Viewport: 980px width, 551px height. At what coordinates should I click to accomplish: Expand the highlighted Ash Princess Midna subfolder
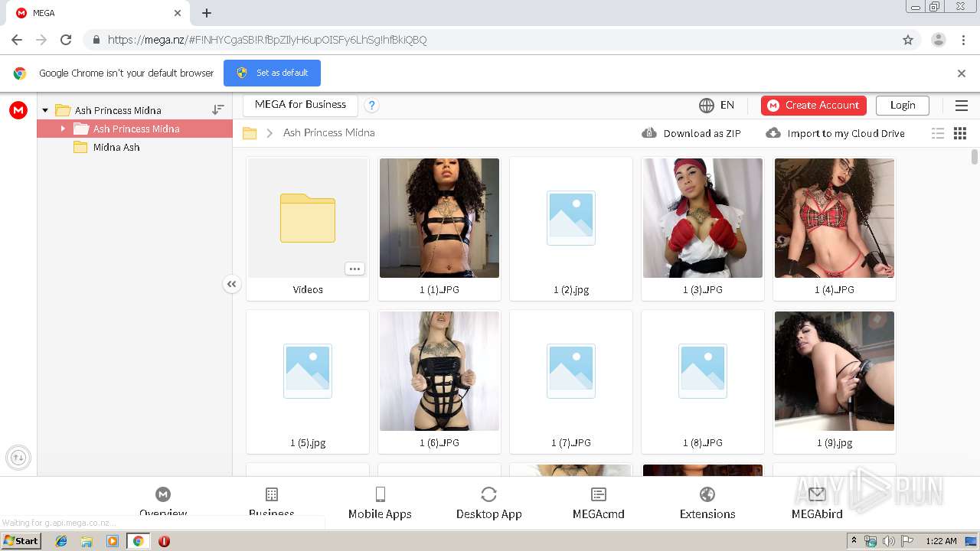tap(63, 129)
